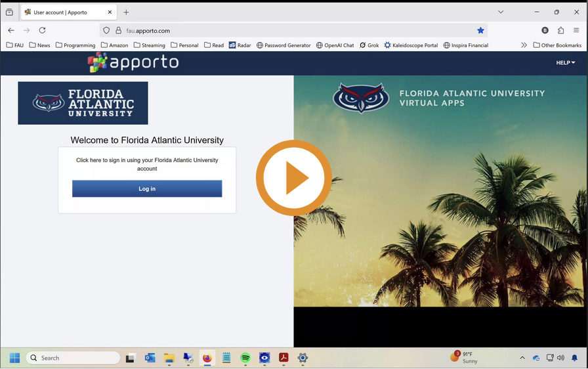Image resolution: width=588 pixels, height=369 pixels.
Task: Click the bookmark star icon
Action: [480, 30]
